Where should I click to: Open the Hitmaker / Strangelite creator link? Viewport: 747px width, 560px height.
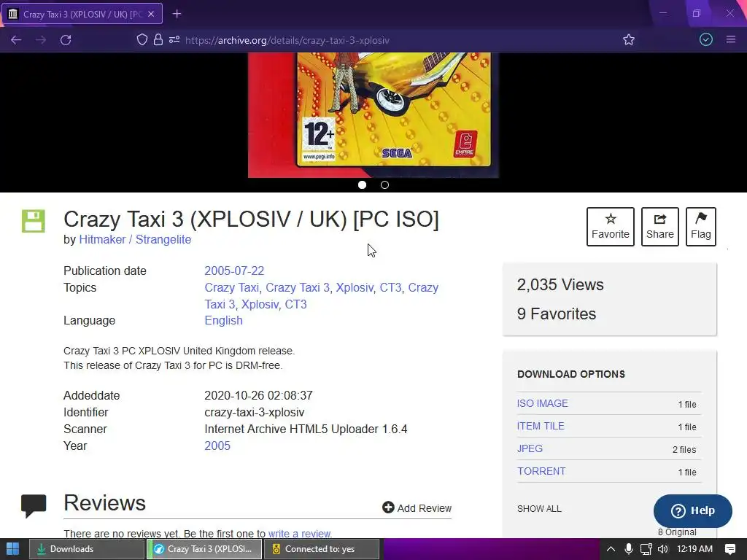135,239
